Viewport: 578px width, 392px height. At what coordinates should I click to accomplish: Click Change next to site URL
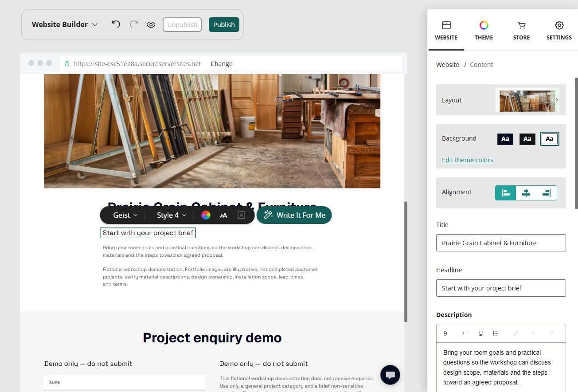(221, 64)
